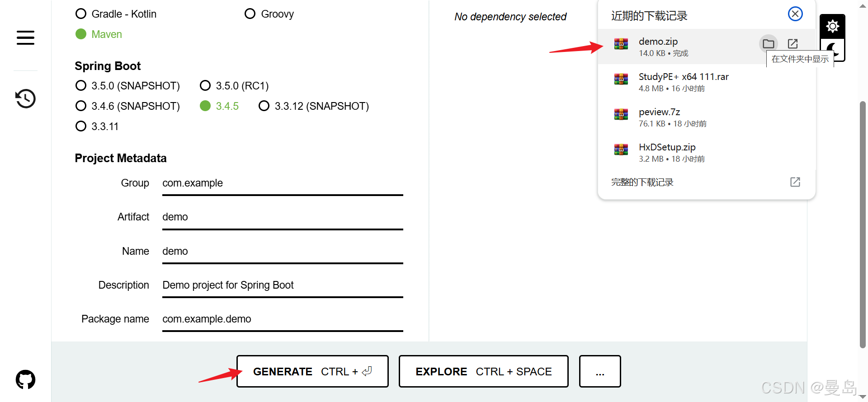Click the EXPLORE button

pos(483,371)
